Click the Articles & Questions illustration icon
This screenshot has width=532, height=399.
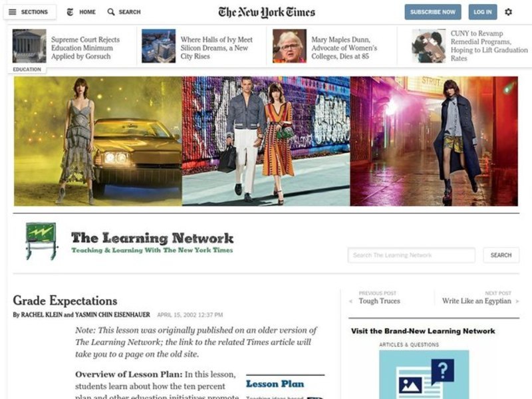pyautogui.click(x=424, y=374)
